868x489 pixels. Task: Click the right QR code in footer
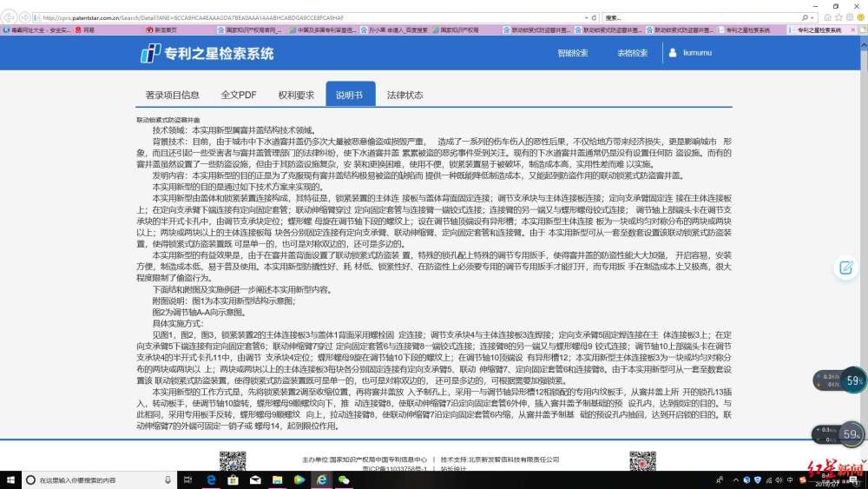click(x=642, y=460)
